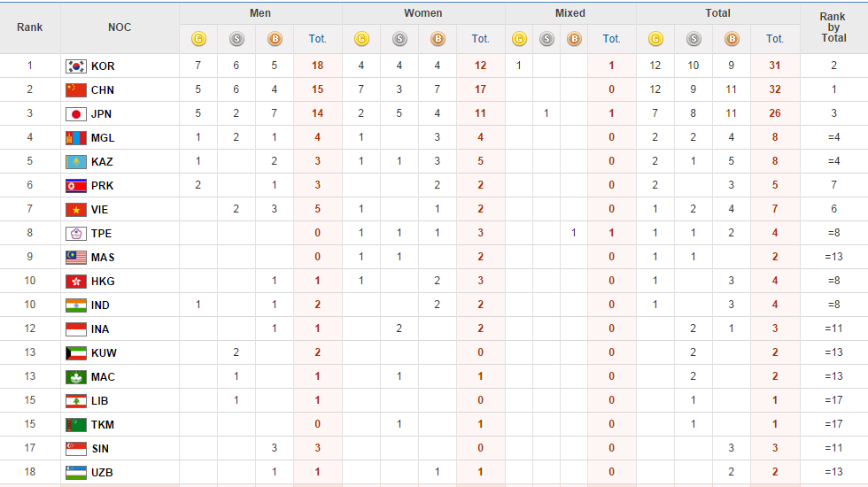Click the Women silver medal column icon
Screen dimensions: 868x487
pyautogui.click(x=399, y=39)
